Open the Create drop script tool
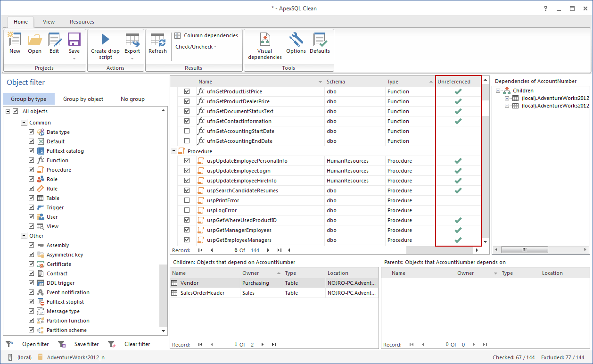The width and height of the screenshot is (593, 364). 105,44
